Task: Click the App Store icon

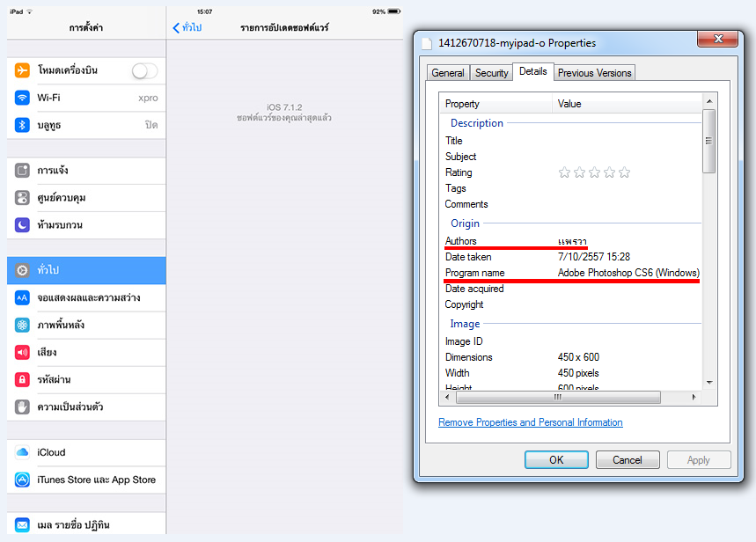Action: coord(22,480)
